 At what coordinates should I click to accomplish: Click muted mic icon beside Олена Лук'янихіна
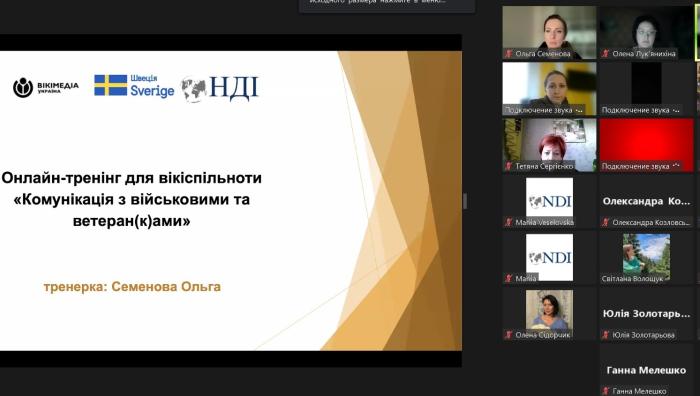(606, 54)
